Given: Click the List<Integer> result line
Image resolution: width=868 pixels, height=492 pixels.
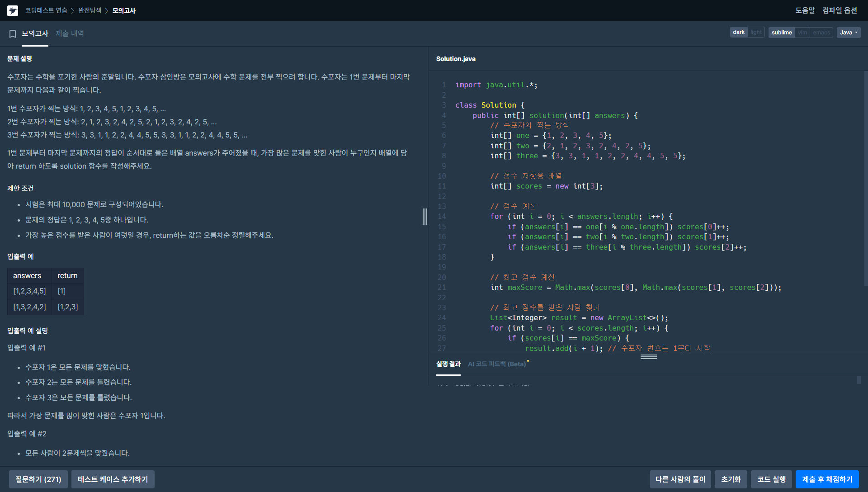Looking at the screenshot, I should [579, 318].
